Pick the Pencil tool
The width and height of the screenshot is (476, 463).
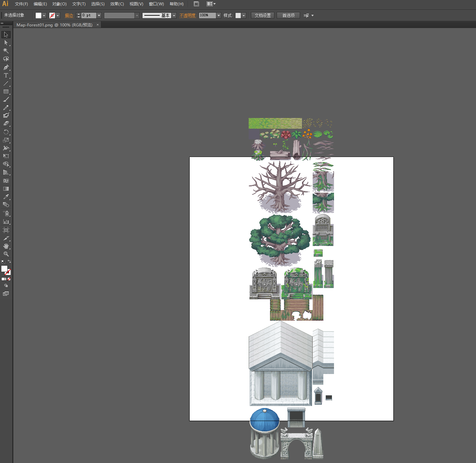6,107
